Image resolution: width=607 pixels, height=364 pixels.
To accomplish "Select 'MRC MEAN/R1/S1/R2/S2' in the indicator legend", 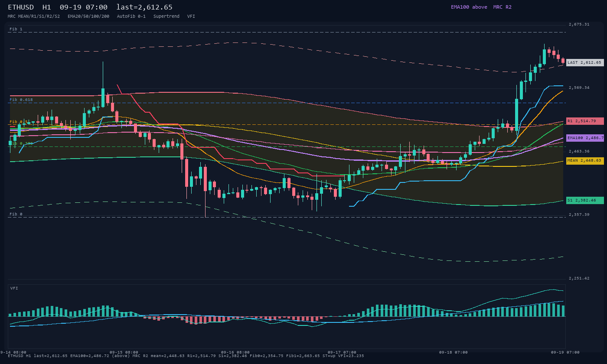I will point(34,16).
